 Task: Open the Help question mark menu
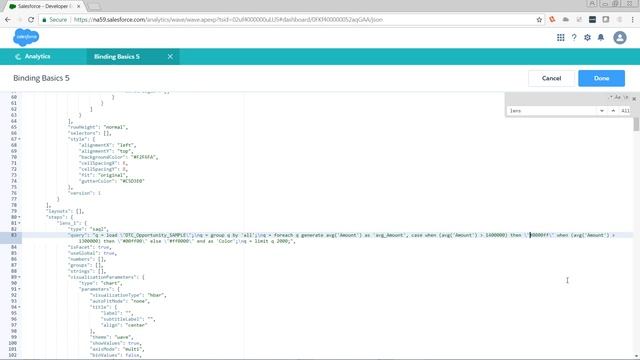click(574, 38)
